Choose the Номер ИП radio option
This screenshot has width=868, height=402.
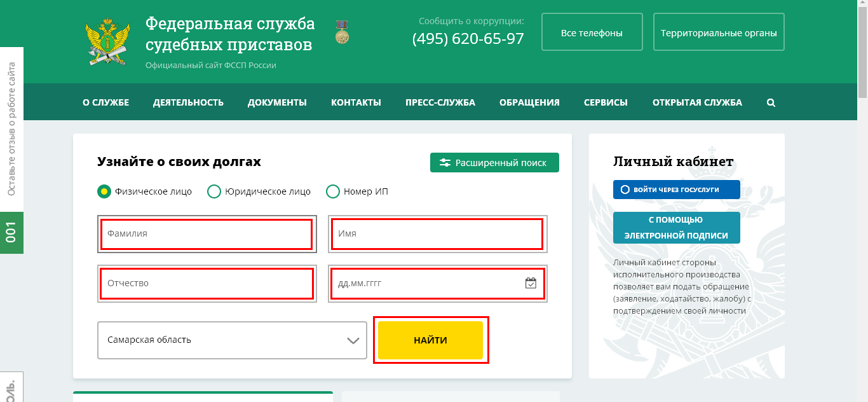click(333, 191)
